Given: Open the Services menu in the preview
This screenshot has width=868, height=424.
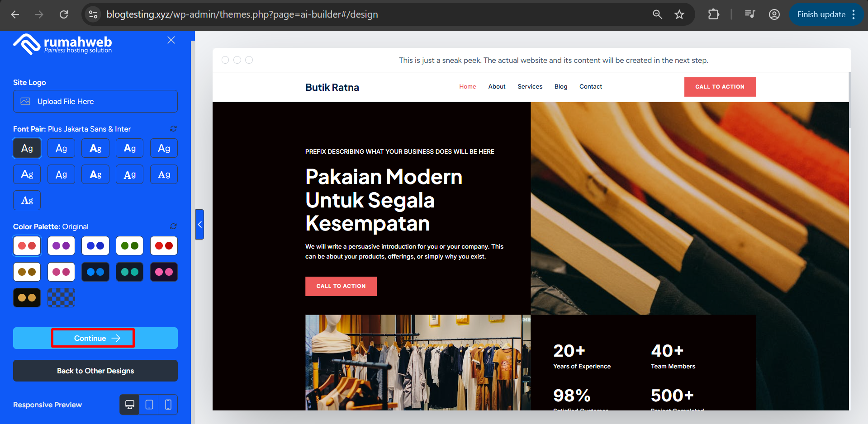Looking at the screenshot, I should point(530,87).
